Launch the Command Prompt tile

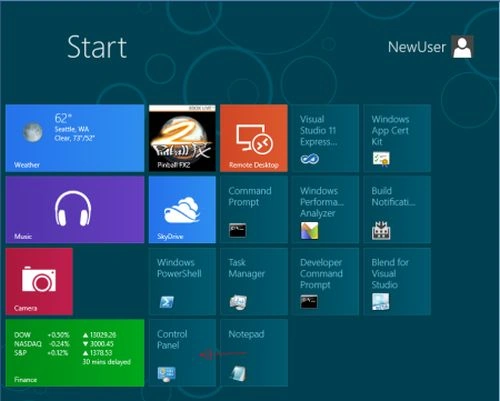tap(254, 210)
